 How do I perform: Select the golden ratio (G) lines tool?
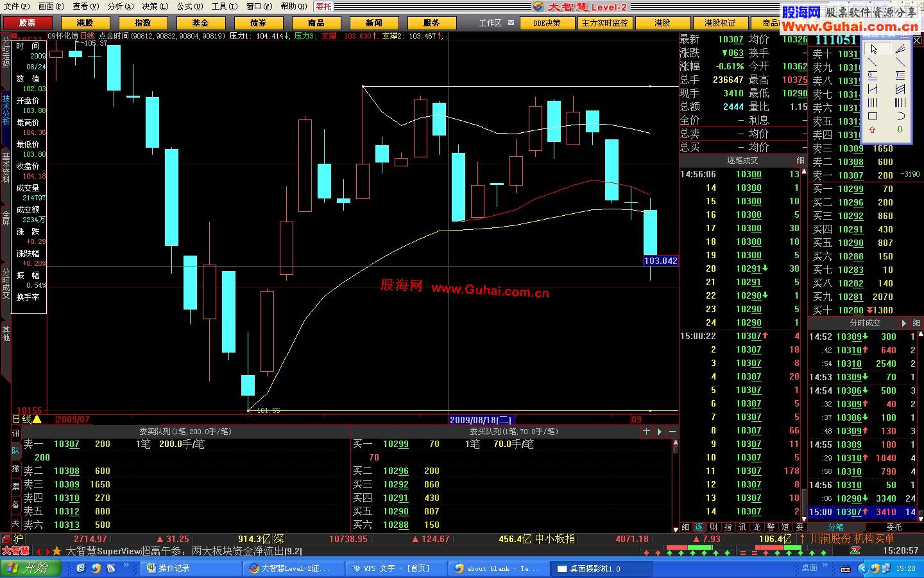pos(873,76)
